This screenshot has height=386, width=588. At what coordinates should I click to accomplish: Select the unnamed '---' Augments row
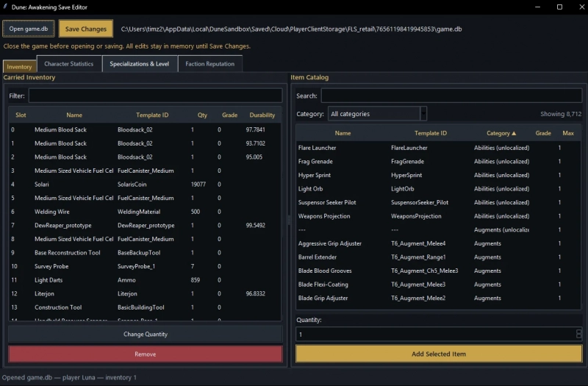(438, 229)
